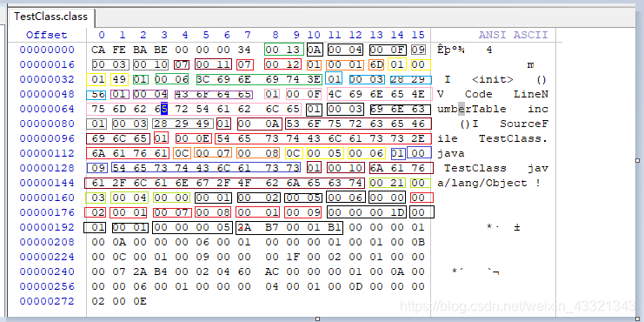Click the major version byte 34
The width and height of the screenshot is (644, 322).
pyautogui.click(x=245, y=50)
